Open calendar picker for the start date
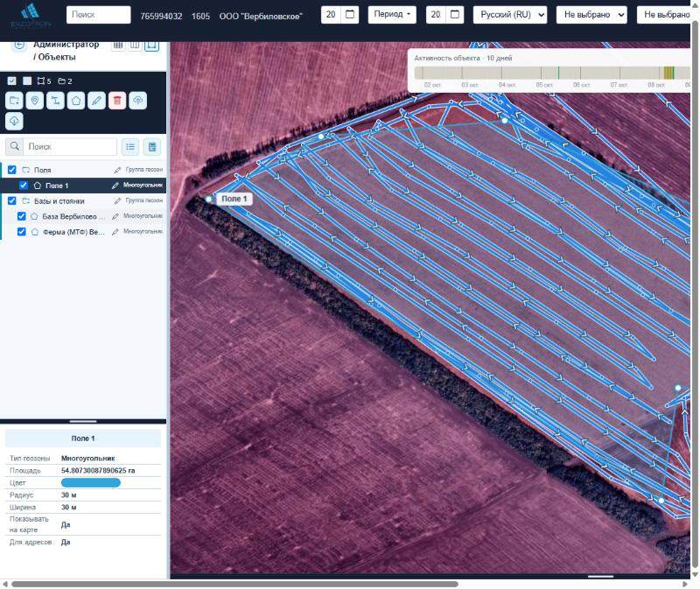Viewport: 700px width, 589px height. click(350, 15)
